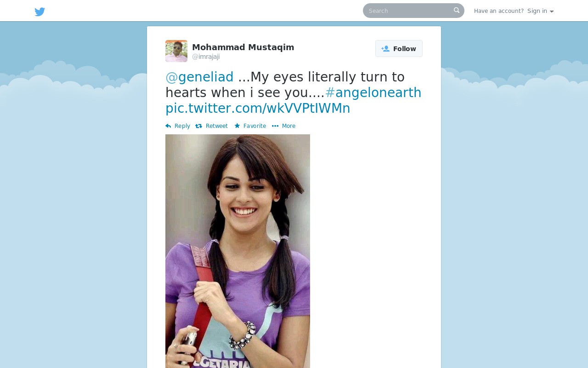
Task: Click the reply arrow icon
Action: tap(168, 126)
